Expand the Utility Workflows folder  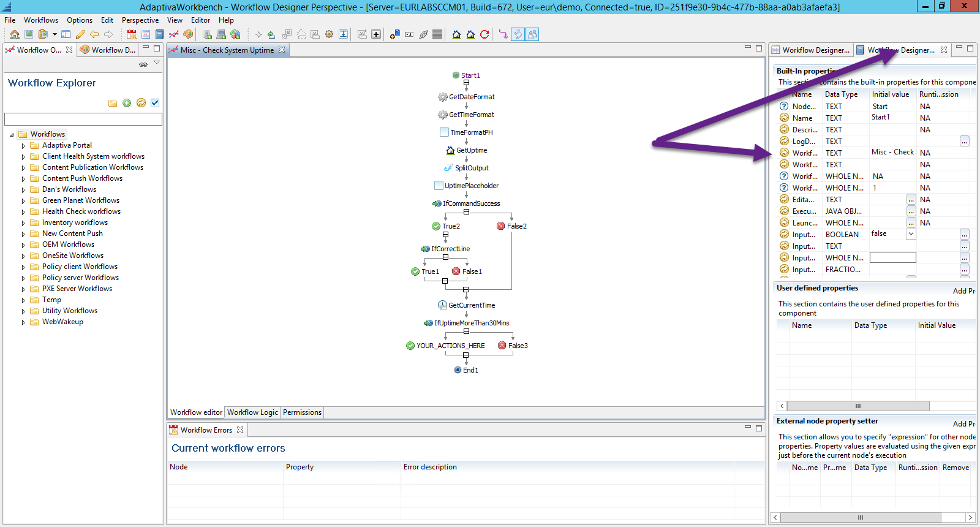23,311
